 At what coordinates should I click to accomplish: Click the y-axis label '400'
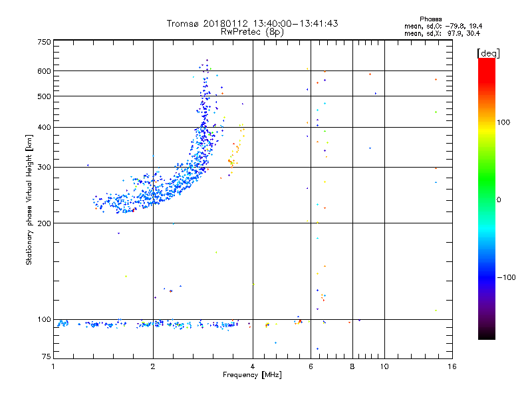point(44,127)
